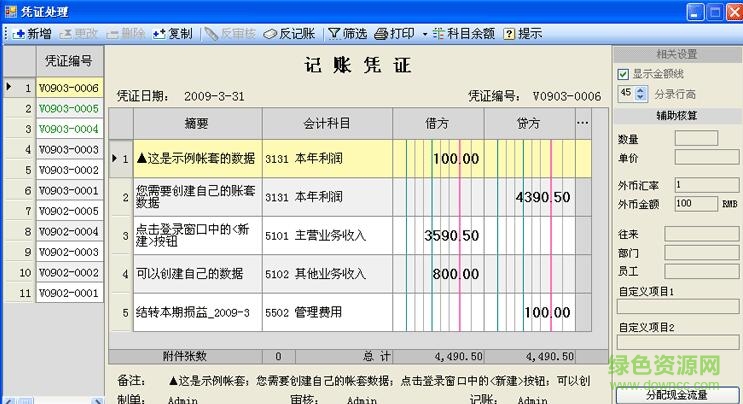Click the summary cell 结转本期损益_2009-3

tap(198, 312)
